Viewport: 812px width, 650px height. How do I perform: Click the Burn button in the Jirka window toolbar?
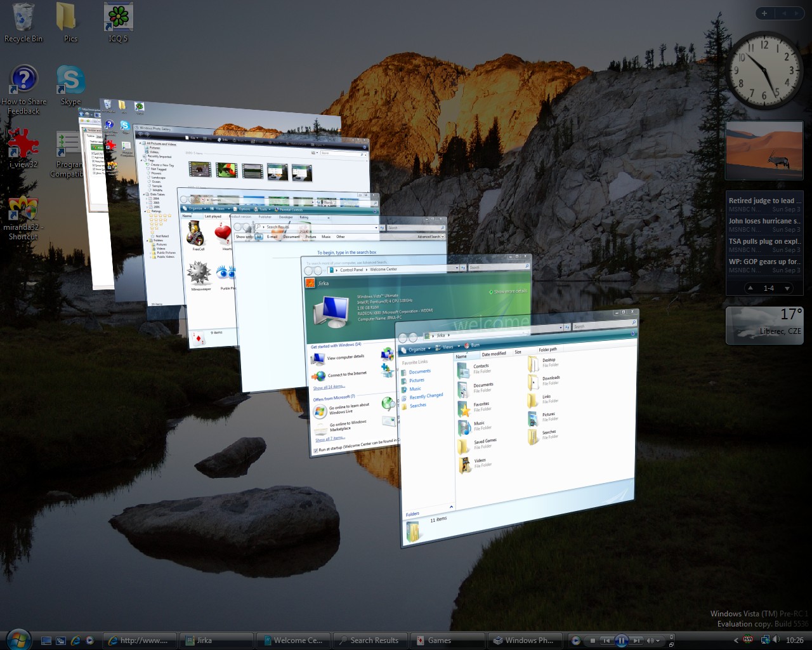[472, 345]
